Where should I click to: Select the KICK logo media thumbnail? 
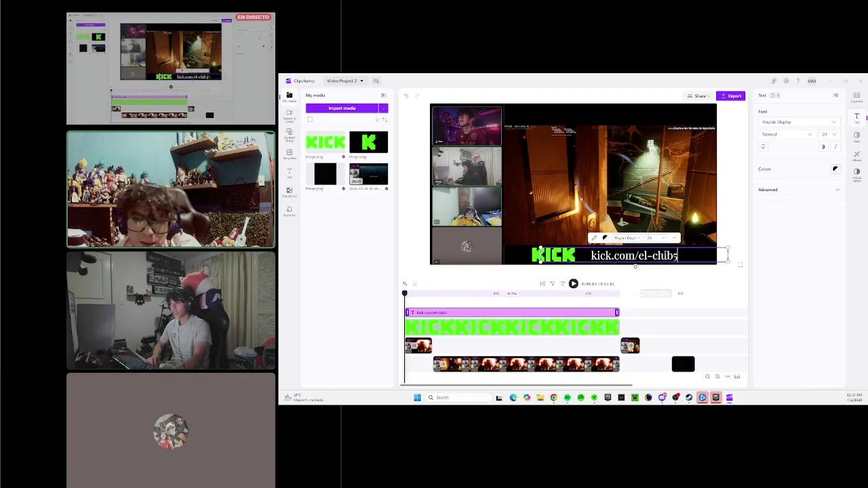325,142
